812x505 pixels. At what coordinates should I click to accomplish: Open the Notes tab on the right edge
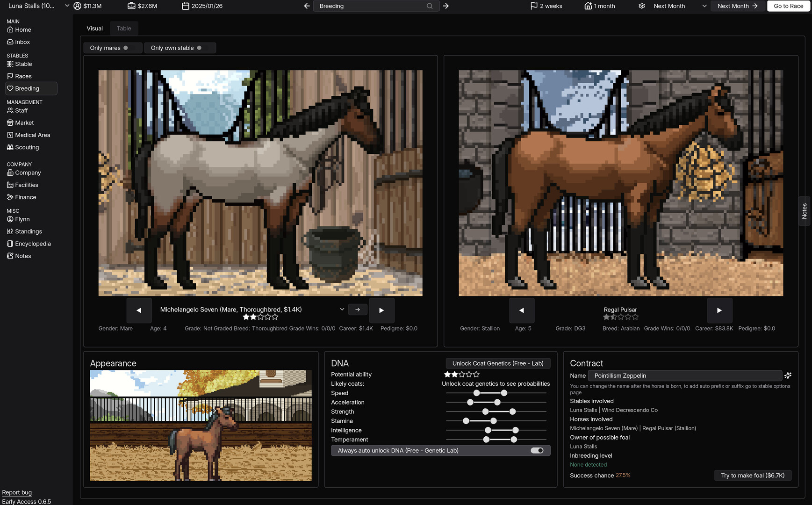click(804, 211)
